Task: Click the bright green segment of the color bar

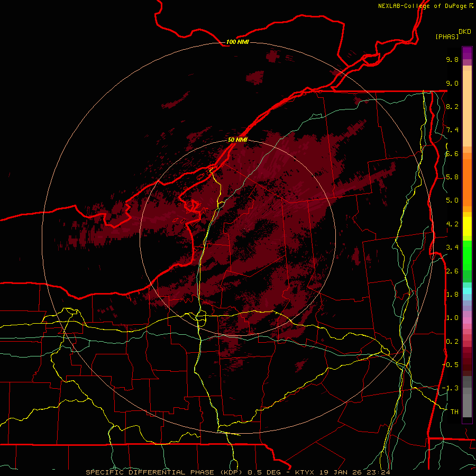Action: (x=467, y=255)
